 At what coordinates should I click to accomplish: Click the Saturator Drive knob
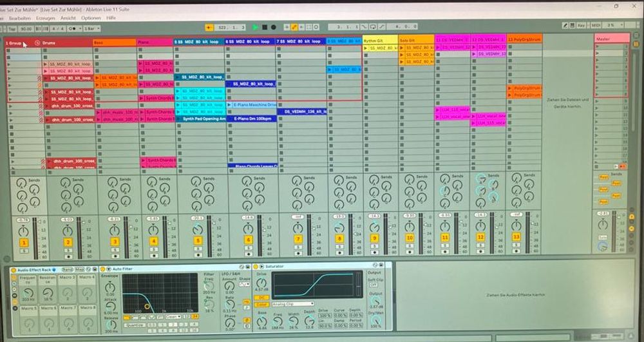point(261,281)
